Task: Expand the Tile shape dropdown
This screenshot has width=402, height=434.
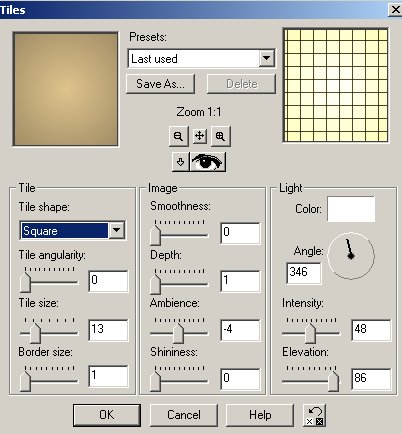Action: pos(117,230)
